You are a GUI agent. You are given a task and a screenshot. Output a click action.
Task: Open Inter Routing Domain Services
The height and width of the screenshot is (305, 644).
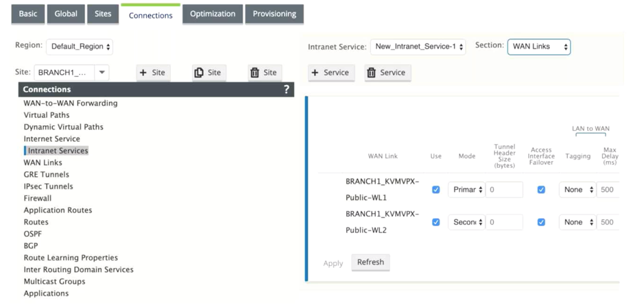click(78, 269)
